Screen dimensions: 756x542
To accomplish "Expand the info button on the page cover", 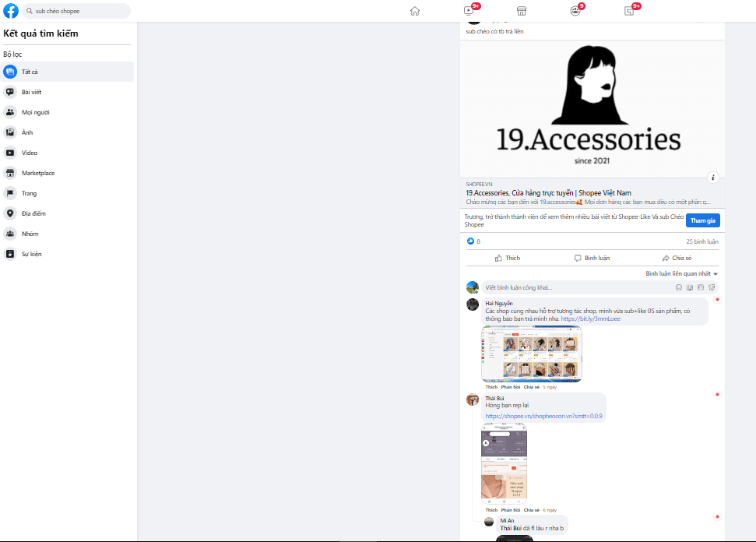I will tap(713, 178).
